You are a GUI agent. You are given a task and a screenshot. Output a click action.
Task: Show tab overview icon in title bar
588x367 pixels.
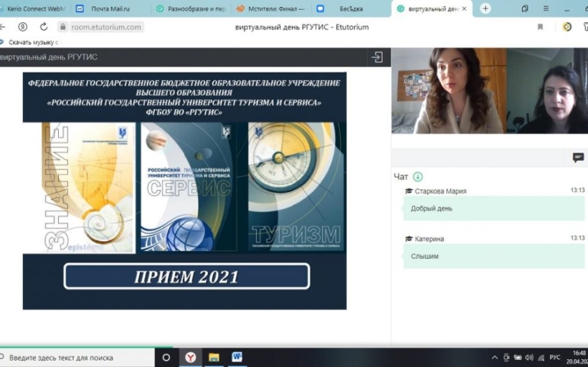(x=525, y=9)
